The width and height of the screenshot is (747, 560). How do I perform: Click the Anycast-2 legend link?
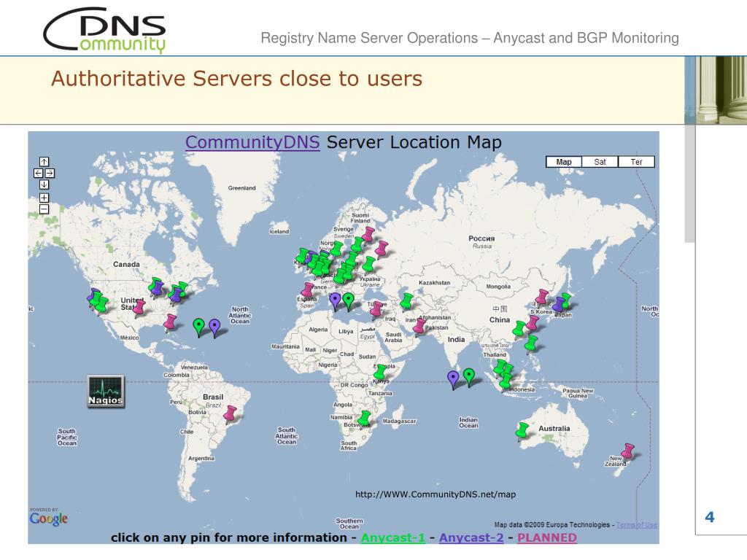(x=471, y=537)
